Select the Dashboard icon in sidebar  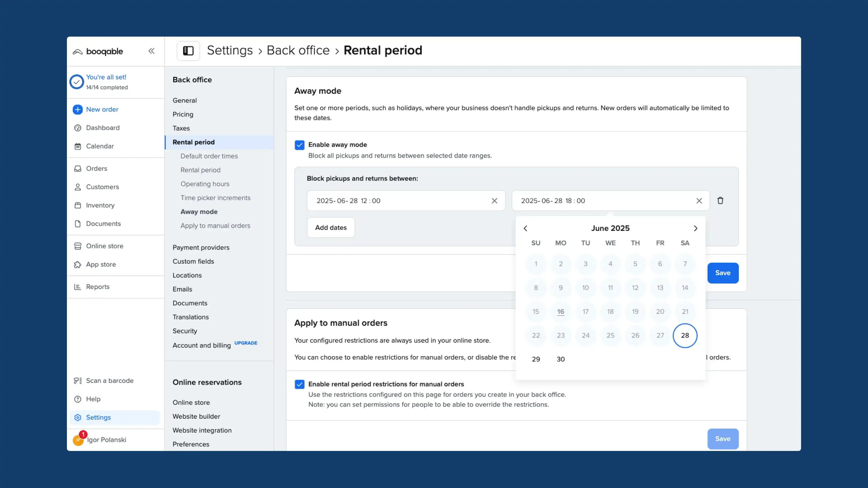[x=78, y=128]
